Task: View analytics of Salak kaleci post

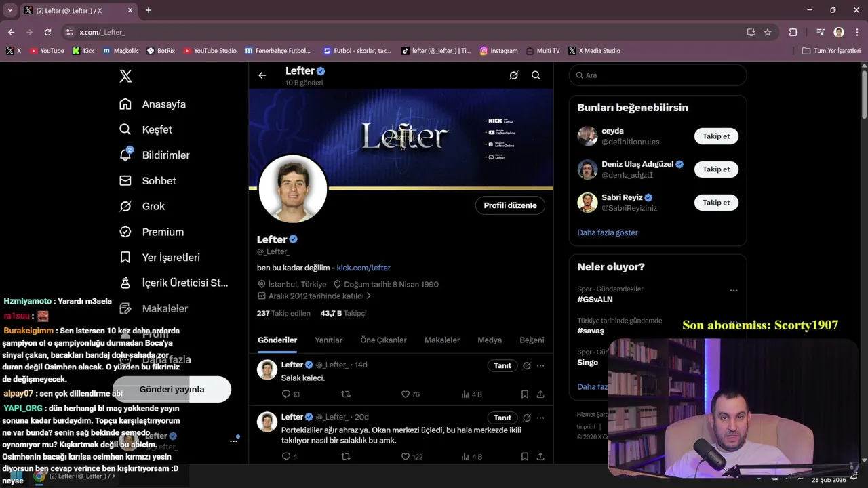Action: click(471, 394)
